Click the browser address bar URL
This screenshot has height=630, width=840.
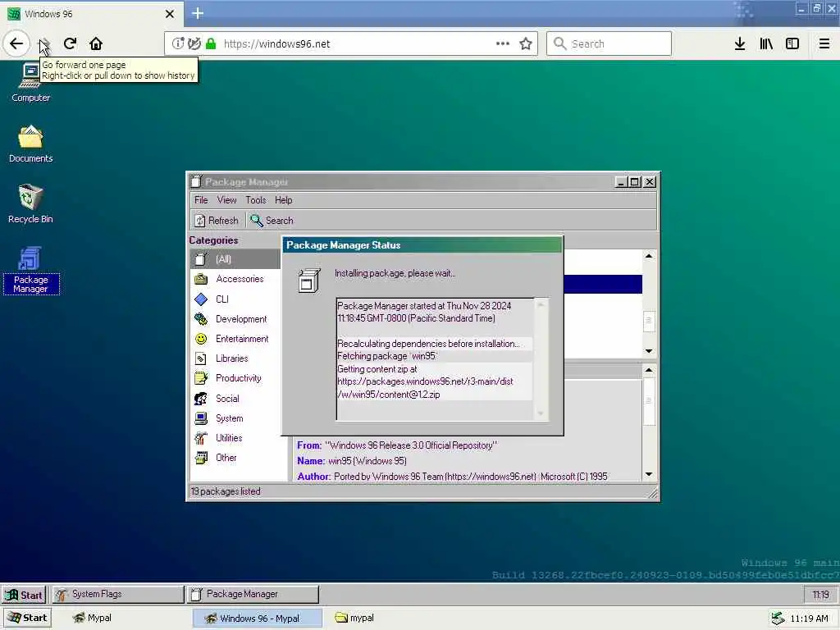click(276, 44)
